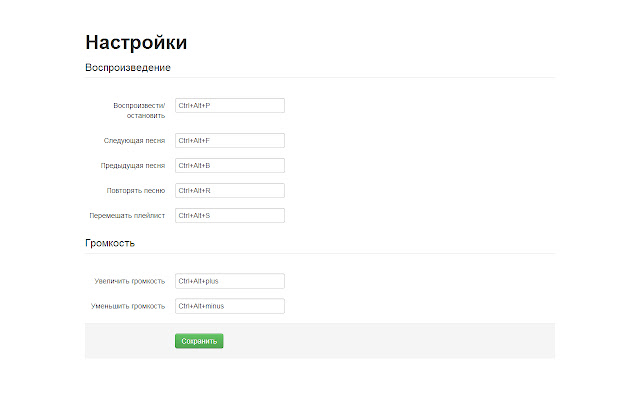640x400 pixels.
Task: Click the Ctrl+Alt+plus volume up field
Action: point(230,281)
